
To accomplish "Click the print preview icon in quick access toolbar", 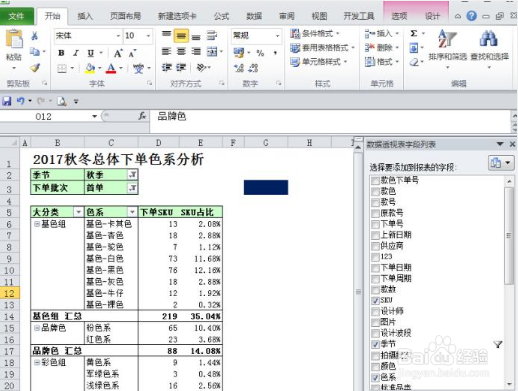I will click(x=62, y=101).
